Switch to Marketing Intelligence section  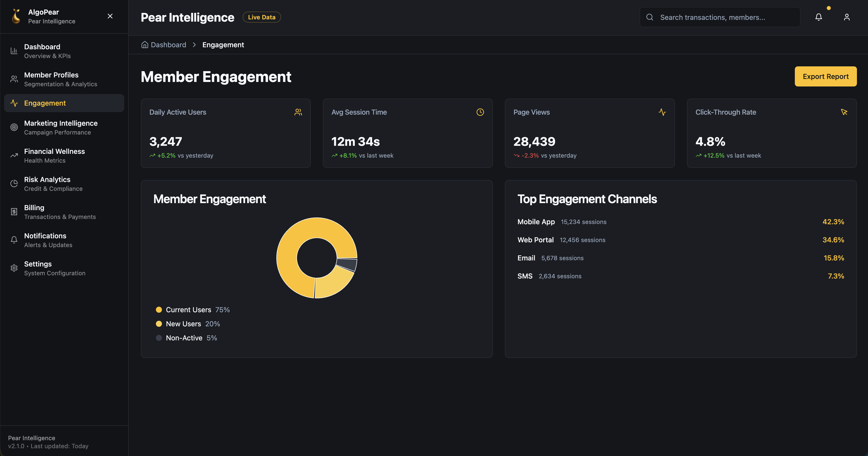pyautogui.click(x=61, y=127)
